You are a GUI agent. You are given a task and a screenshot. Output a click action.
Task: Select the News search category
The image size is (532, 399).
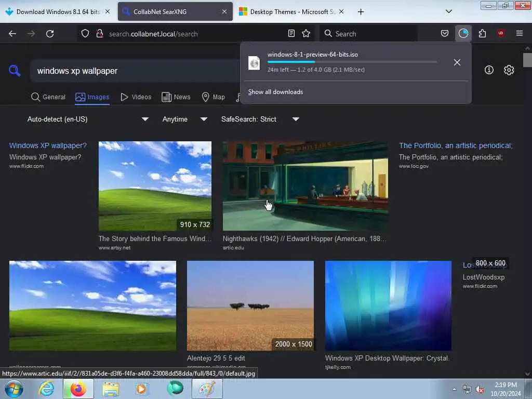(176, 97)
